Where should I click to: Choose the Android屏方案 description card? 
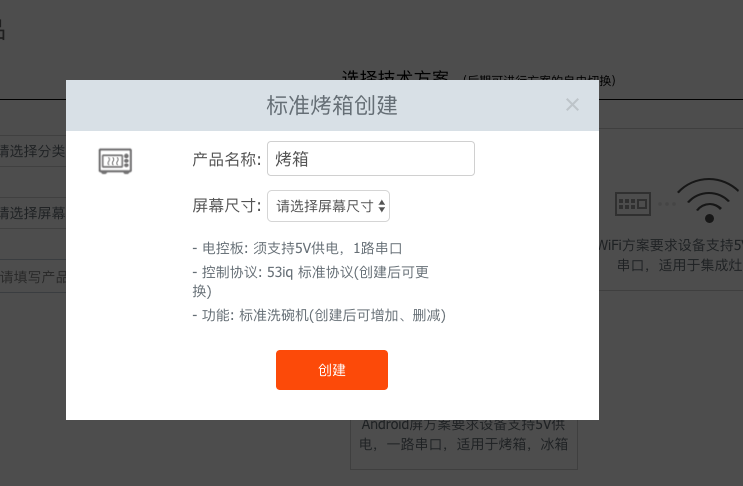click(x=464, y=434)
